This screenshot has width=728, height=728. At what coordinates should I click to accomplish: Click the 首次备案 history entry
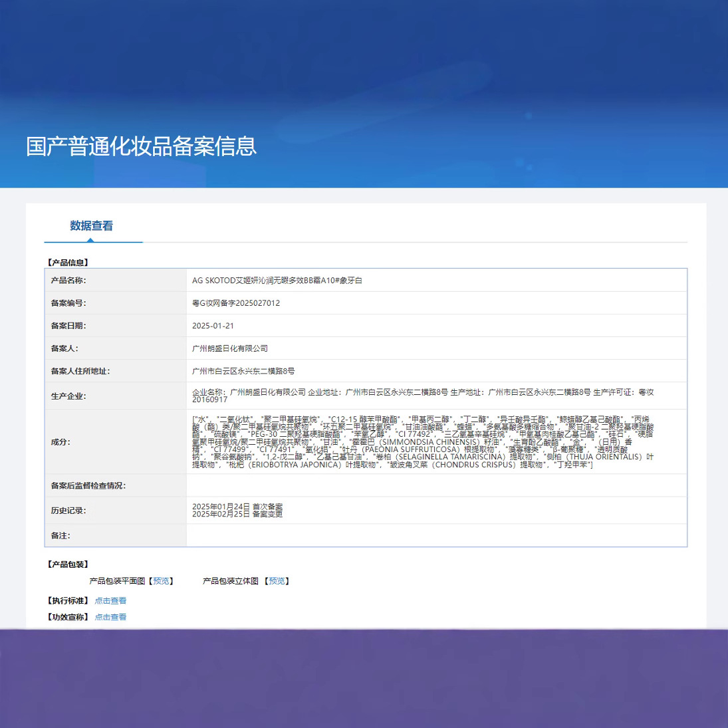point(237,507)
